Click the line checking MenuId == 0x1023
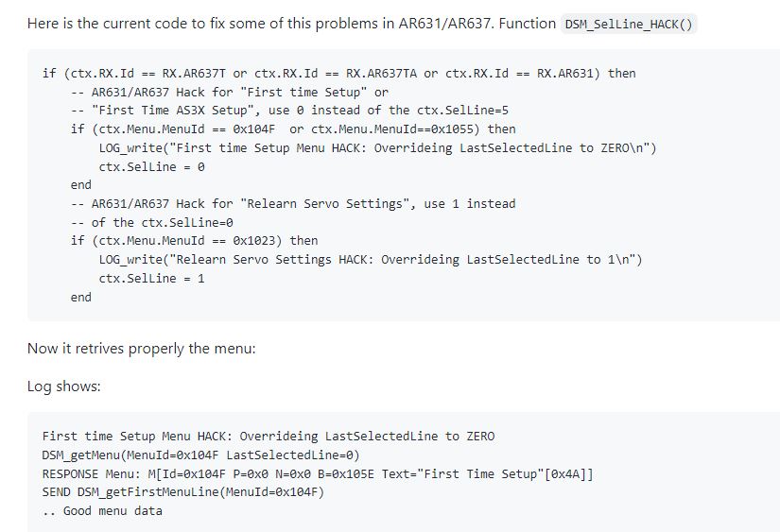Viewport: 780px width, 532px height. (x=194, y=241)
